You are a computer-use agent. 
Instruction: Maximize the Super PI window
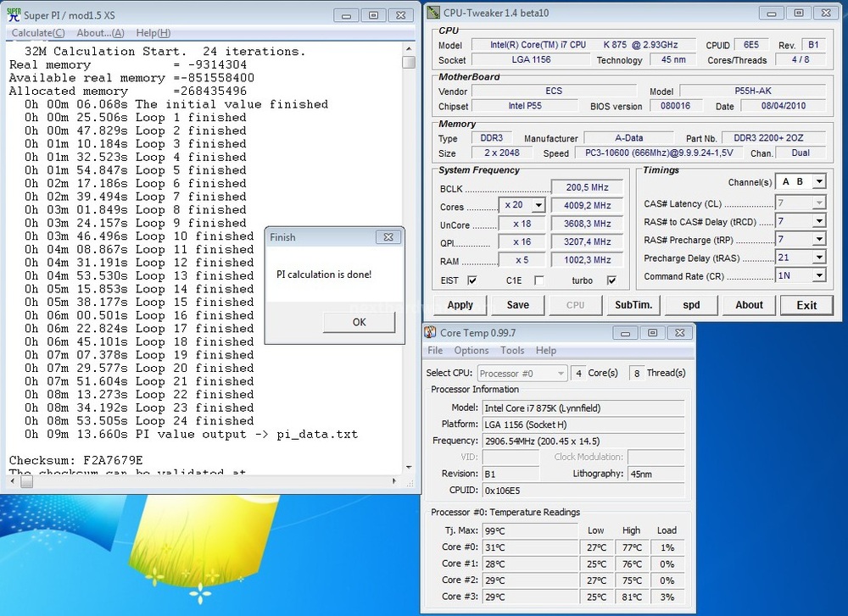coord(373,15)
